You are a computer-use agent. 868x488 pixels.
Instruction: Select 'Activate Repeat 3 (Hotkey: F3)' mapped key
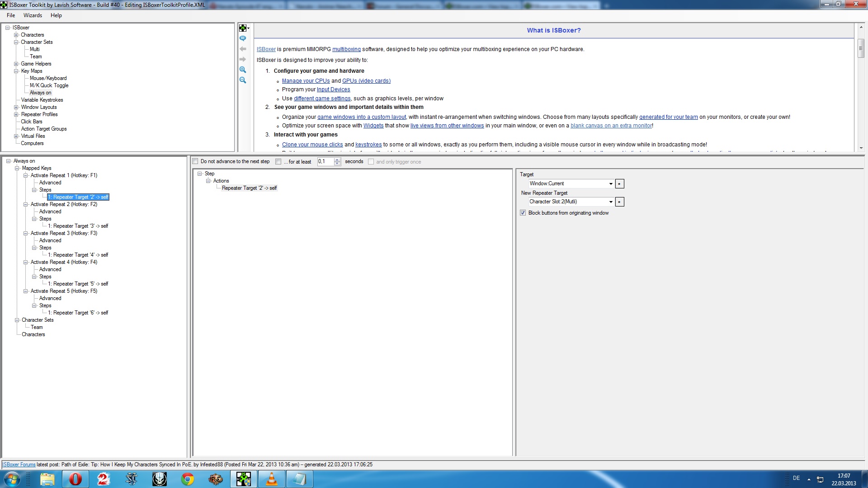(x=64, y=233)
